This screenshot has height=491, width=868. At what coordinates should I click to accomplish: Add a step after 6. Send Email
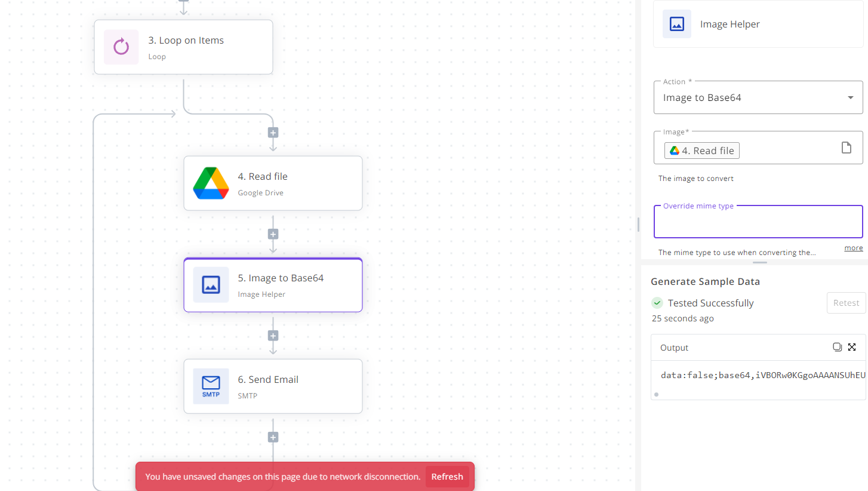point(273,437)
